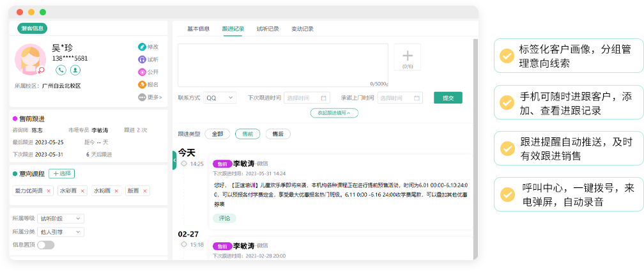Viewport: 644px width, 271px height.
Task: Select the 全部 follow-up type filter
Action: (x=217, y=134)
